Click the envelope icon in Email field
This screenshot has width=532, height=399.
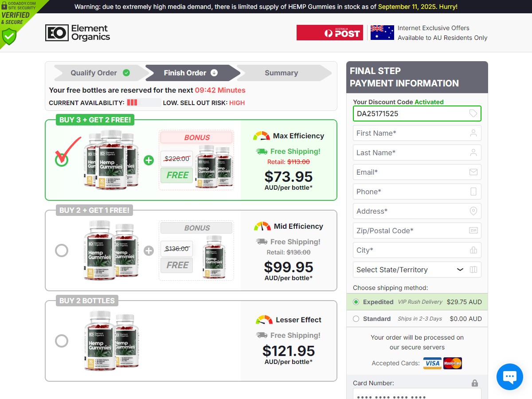[473, 172]
